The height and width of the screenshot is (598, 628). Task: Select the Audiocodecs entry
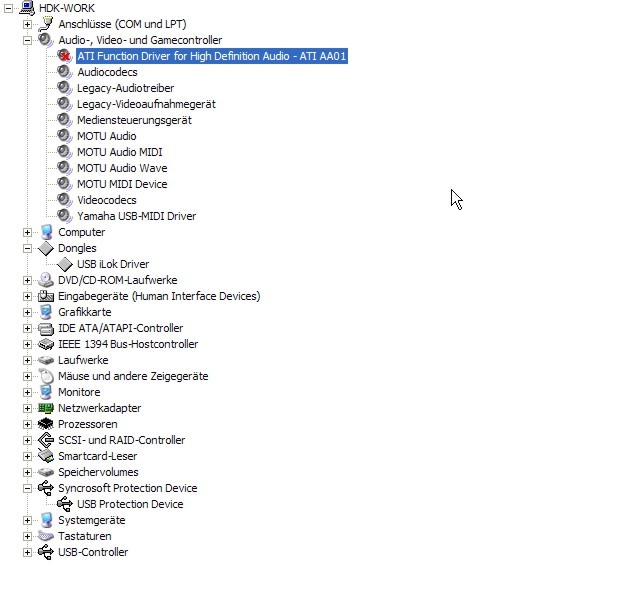107,72
